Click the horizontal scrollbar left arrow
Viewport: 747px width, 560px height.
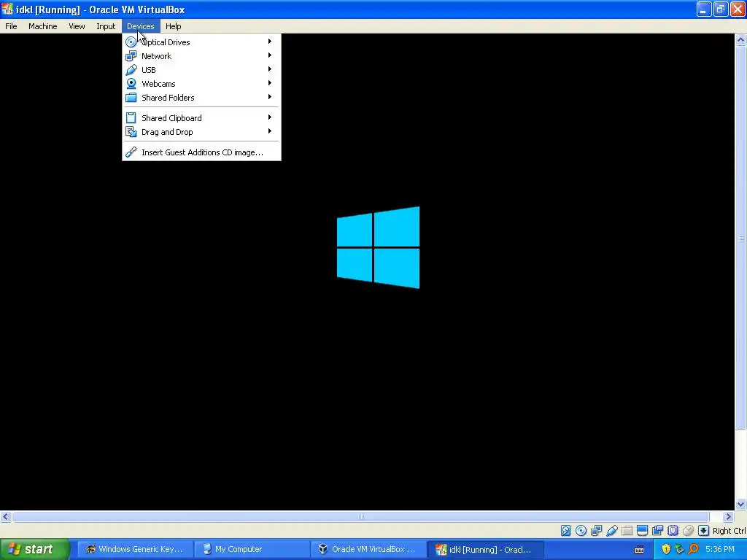pyautogui.click(x=6, y=517)
